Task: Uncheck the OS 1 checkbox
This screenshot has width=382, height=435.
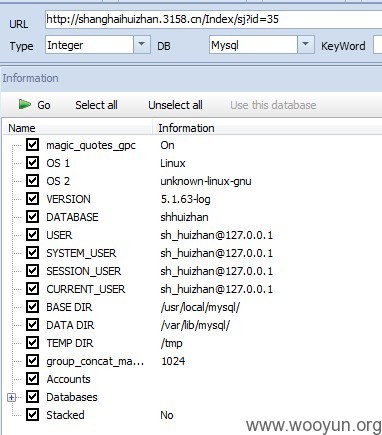Action: (32, 163)
